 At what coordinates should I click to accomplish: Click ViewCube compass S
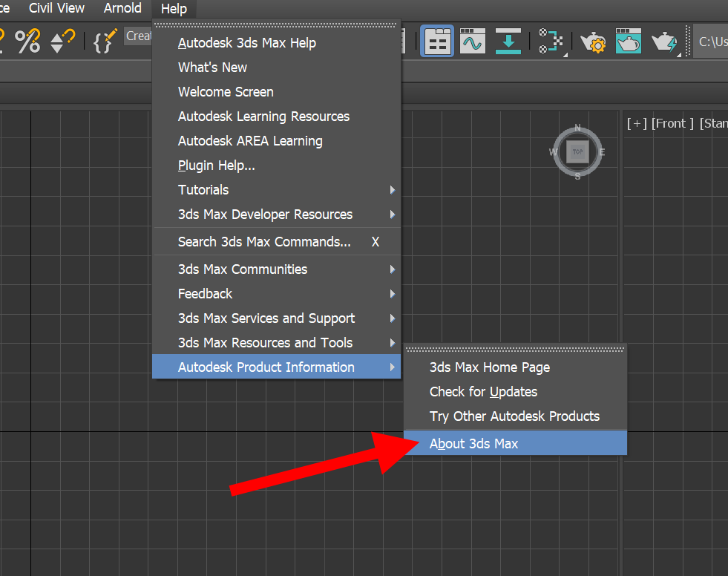[577, 177]
